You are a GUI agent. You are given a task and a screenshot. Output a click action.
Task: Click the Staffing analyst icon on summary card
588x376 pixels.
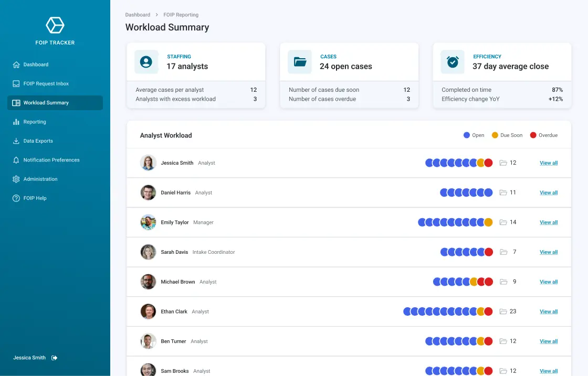pos(146,62)
